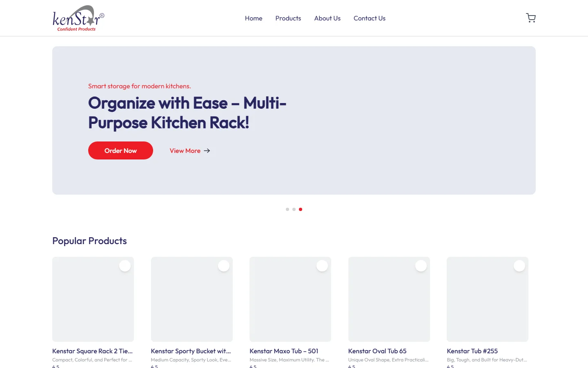The height and width of the screenshot is (368, 588).
Task: Open the Contact Us page
Action: [370, 18]
